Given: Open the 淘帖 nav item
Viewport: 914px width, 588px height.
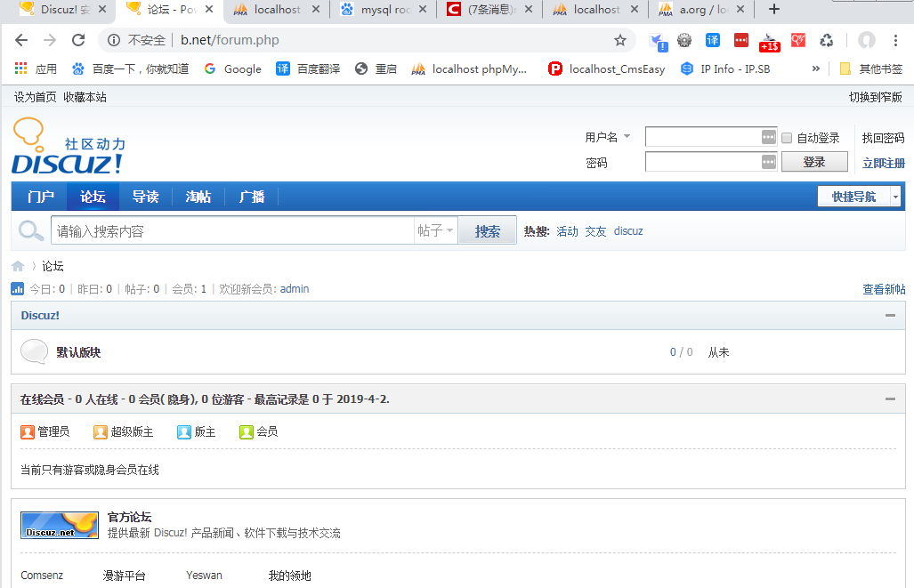Looking at the screenshot, I should [198, 197].
